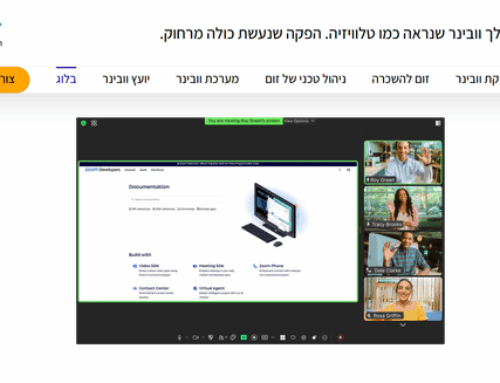This screenshot has height=383, width=500.
Task: Open the audio options arrow next to microphone
Action: [x=187, y=338]
